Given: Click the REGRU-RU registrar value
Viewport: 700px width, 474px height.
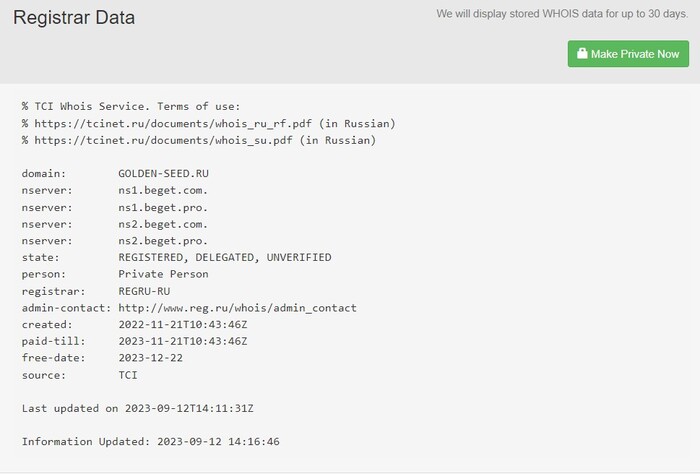Looking at the screenshot, I should click(144, 291).
